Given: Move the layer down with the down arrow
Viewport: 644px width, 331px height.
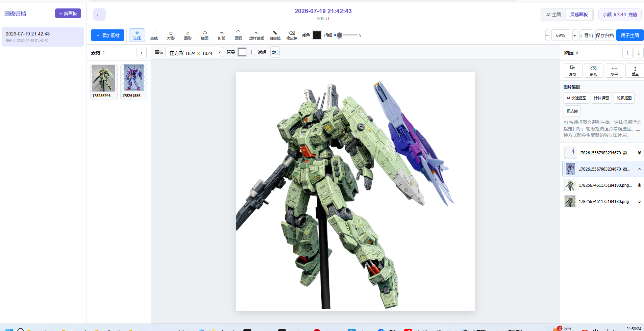Looking at the screenshot, I should coord(639,53).
